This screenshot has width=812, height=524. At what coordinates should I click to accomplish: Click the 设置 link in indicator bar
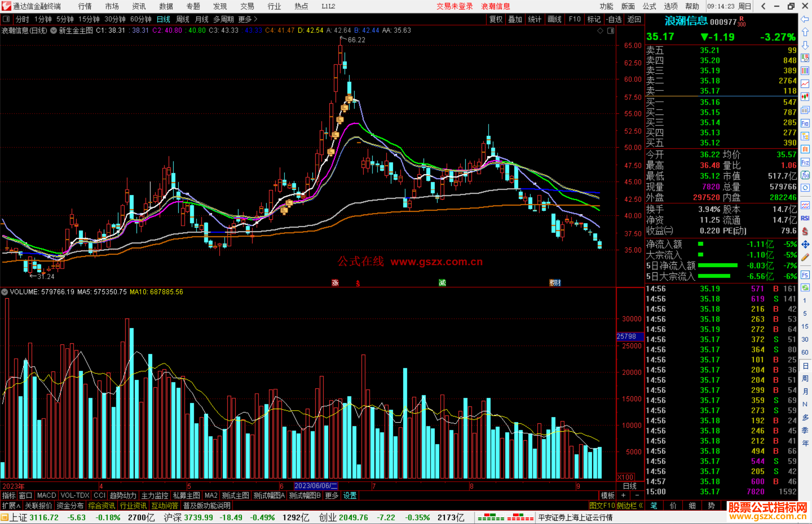click(x=350, y=495)
